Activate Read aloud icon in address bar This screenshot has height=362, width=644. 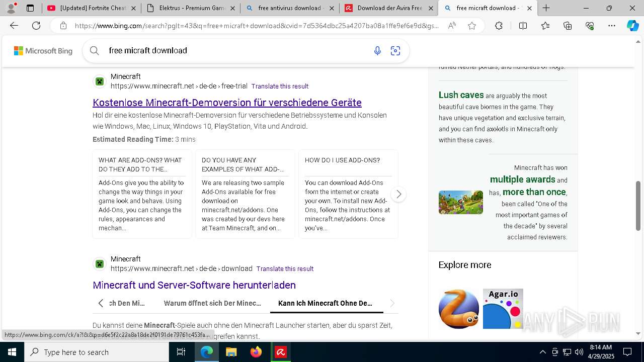click(452, 26)
